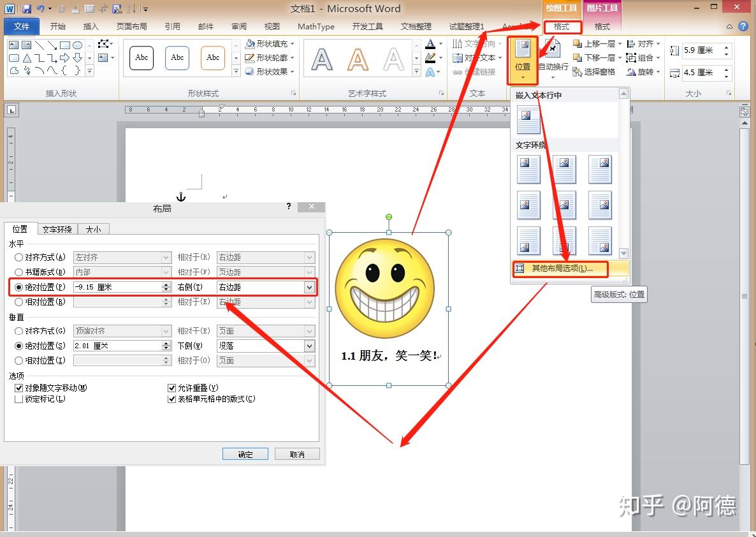Choose the middle-center text wrapping position thumbnail
This screenshot has height=537, width=756.
click(x=564, y=205)
